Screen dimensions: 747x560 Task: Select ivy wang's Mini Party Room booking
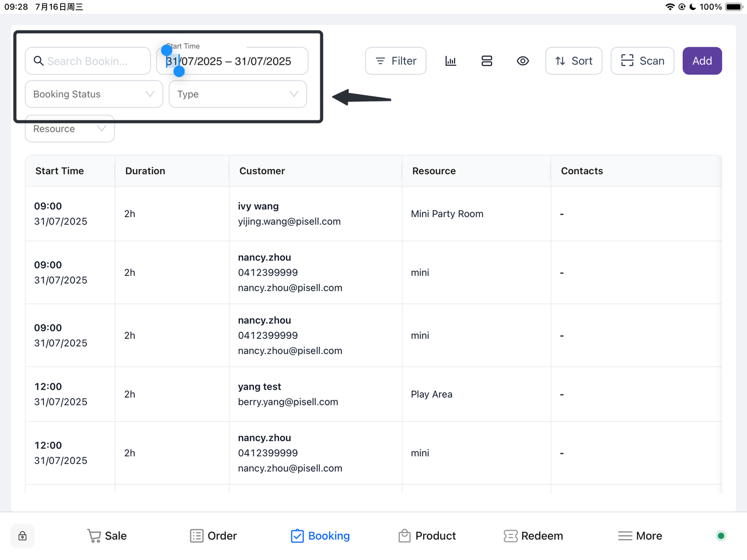tap(373, 213)
